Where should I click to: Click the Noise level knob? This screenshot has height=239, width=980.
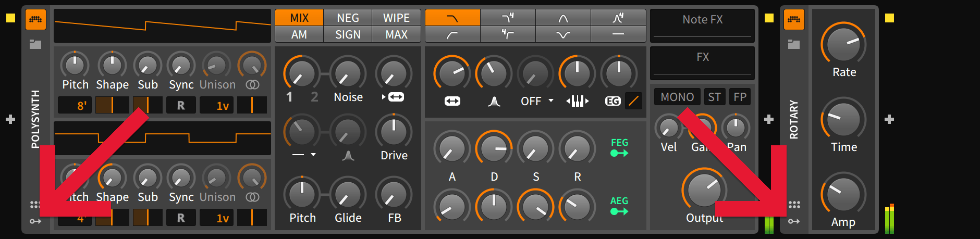tap(348, 73)
